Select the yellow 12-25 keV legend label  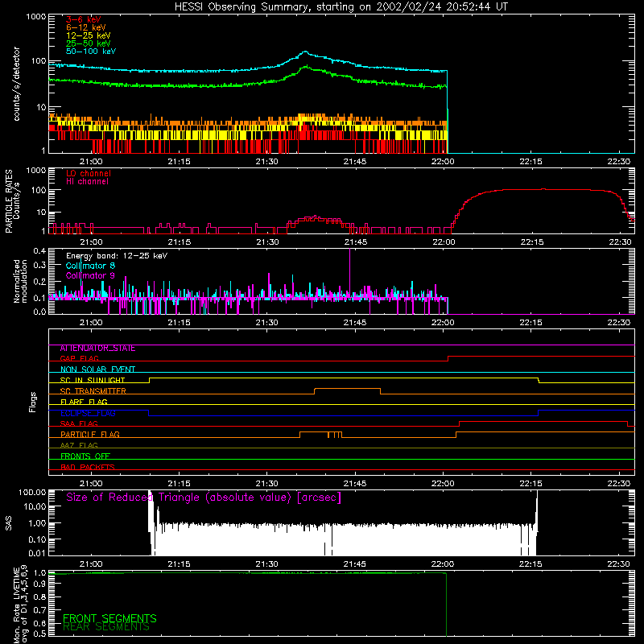(x=89, y=35)
